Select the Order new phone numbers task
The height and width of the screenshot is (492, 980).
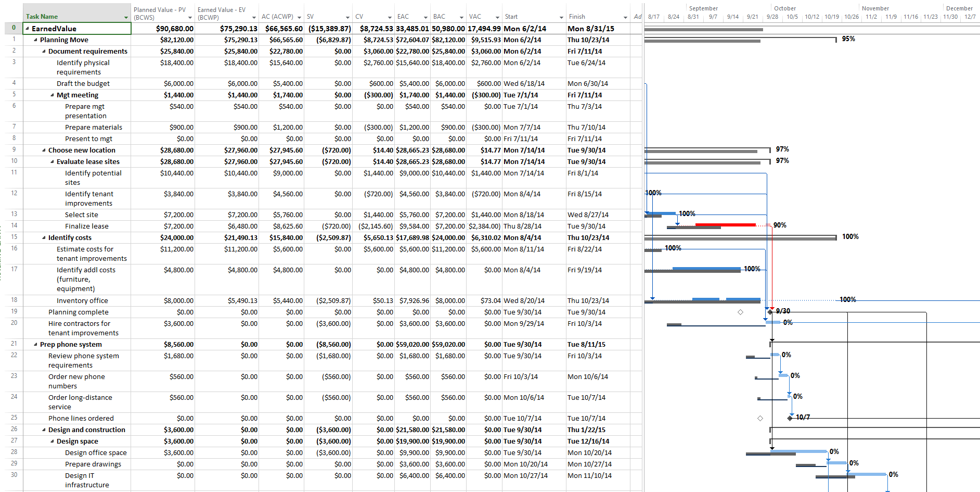click(x=76, y=381)
